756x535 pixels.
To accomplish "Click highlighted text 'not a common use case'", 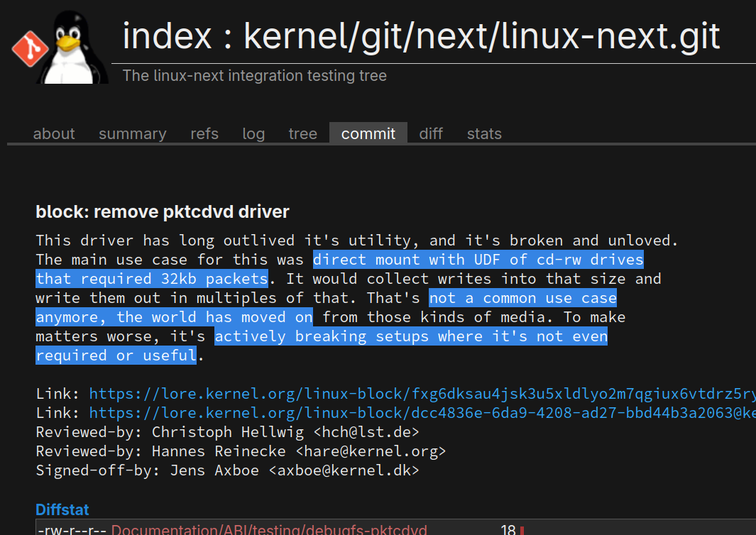I will click(x=523, y=298).
